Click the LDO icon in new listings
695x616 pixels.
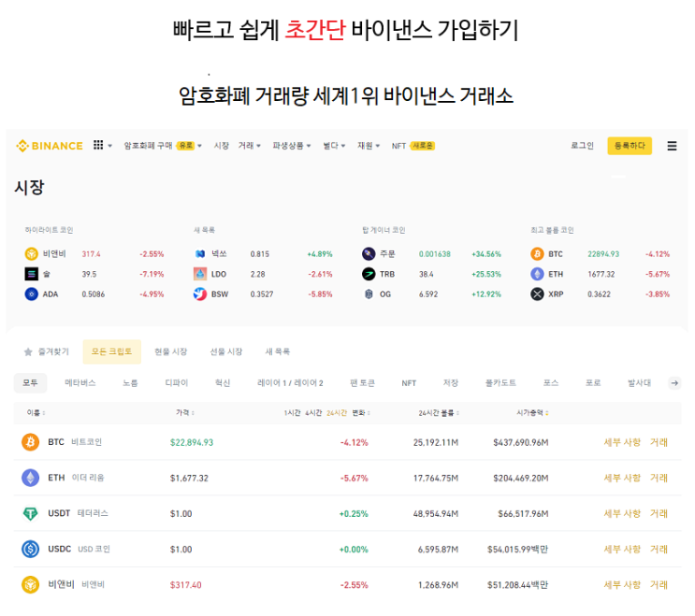pos(200,274)
